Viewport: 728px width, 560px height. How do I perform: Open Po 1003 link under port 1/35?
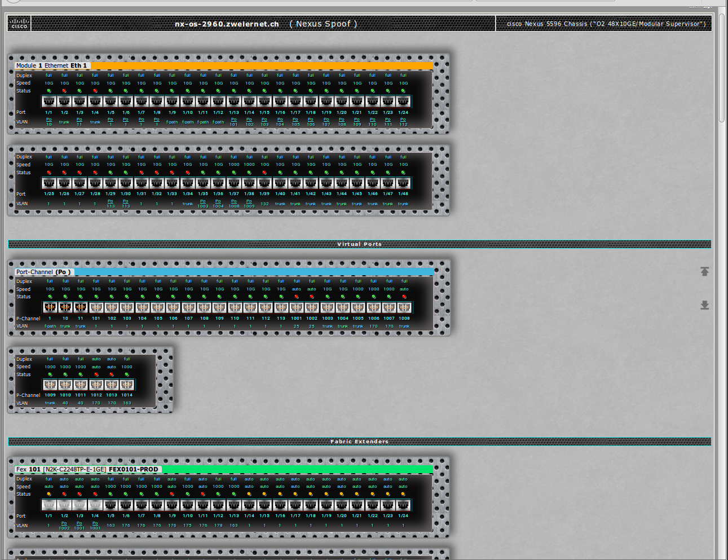203,204
